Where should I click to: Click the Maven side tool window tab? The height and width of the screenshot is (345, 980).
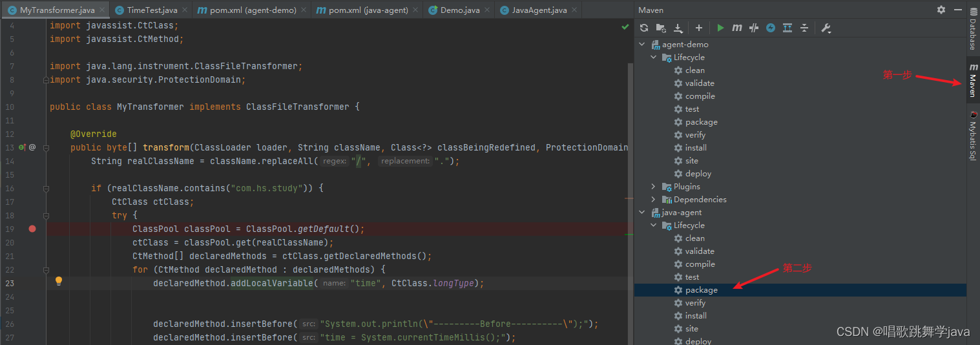pyautogui.click(x=973, y=81)
